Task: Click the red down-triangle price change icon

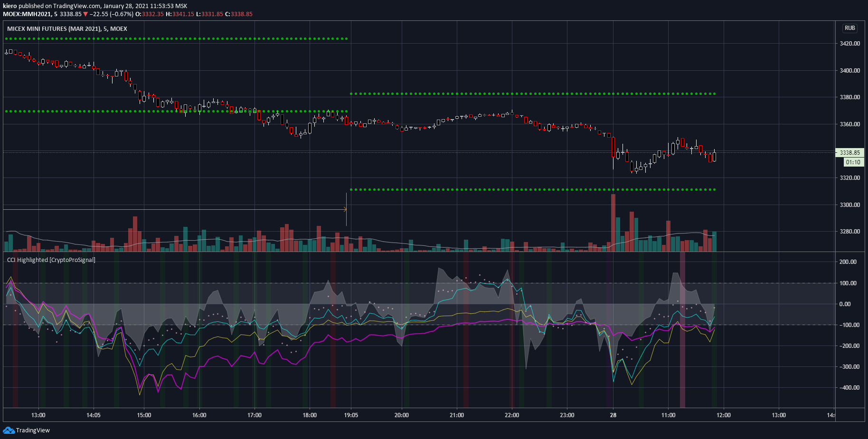Action: (x=85, y=14)
